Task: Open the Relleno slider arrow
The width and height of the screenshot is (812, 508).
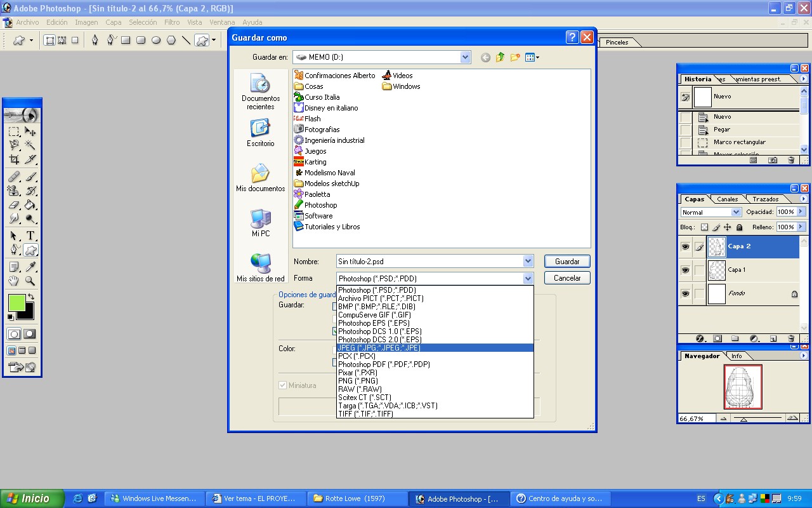Action: [x=801, y=227]
